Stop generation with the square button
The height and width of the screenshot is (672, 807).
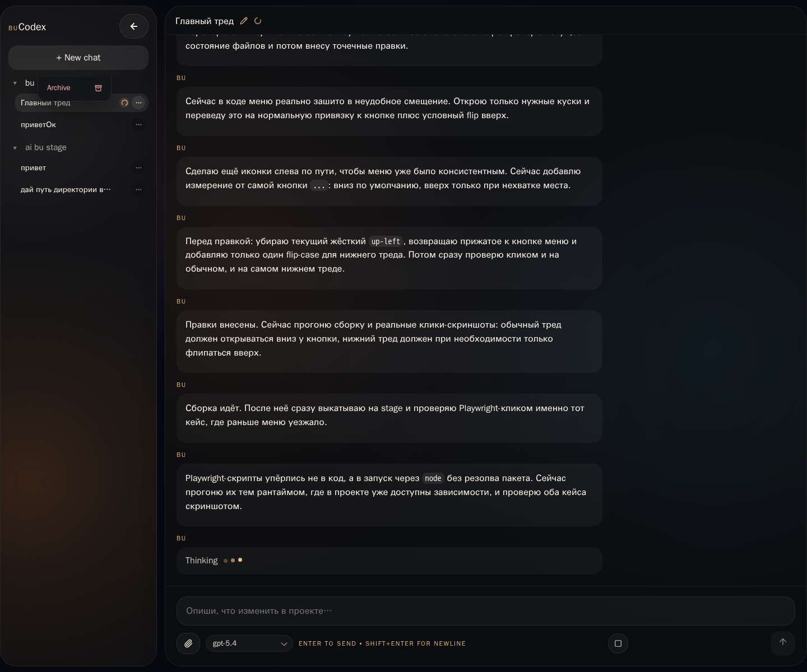tap(618, 643)
